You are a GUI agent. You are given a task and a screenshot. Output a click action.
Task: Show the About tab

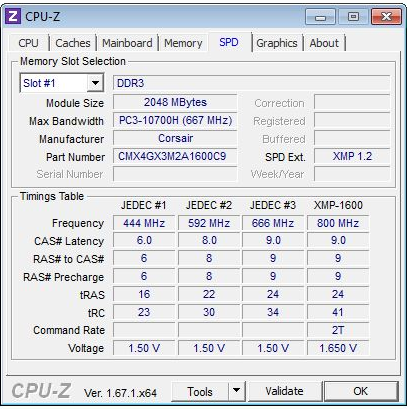pos(324,43)
